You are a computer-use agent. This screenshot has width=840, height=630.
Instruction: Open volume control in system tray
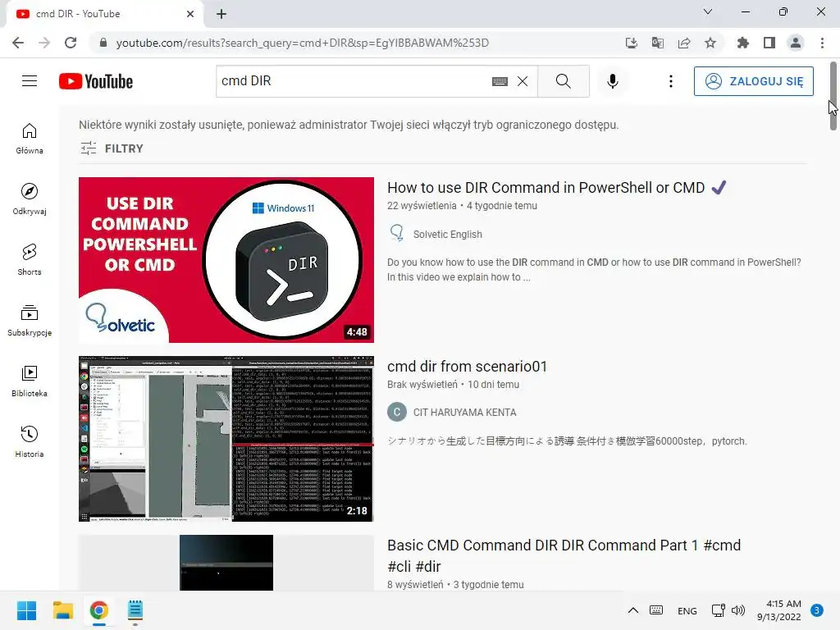point(738,610)
